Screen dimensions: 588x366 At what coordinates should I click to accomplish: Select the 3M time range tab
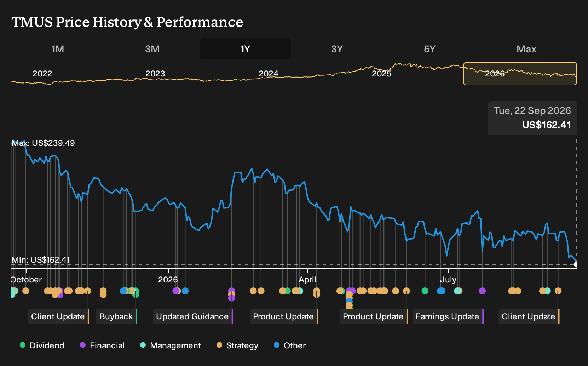152,49
